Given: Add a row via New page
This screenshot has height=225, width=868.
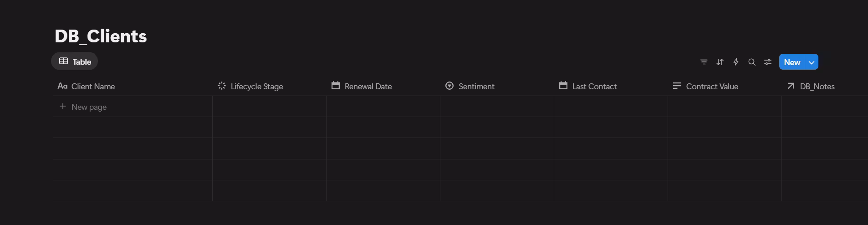Looking at the screenshot, I should tap(89, 107).
